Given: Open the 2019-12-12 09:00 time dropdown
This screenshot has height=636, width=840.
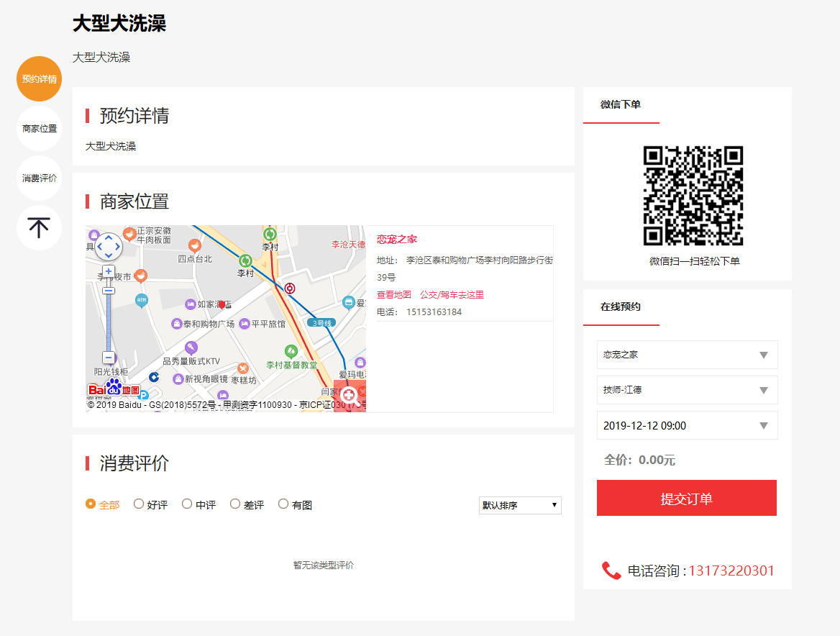Looking at the screenshot, I should [688, 425].
